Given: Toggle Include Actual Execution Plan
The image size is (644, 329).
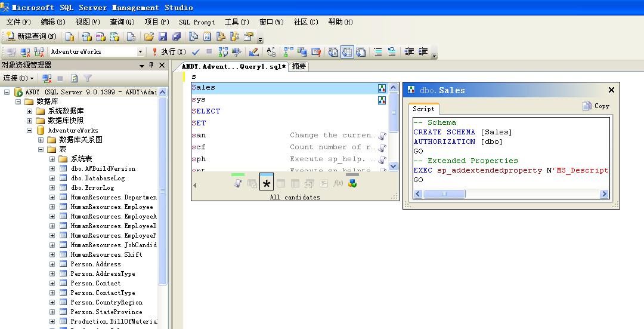Looking at the screenshot, I should click(289, 52).
